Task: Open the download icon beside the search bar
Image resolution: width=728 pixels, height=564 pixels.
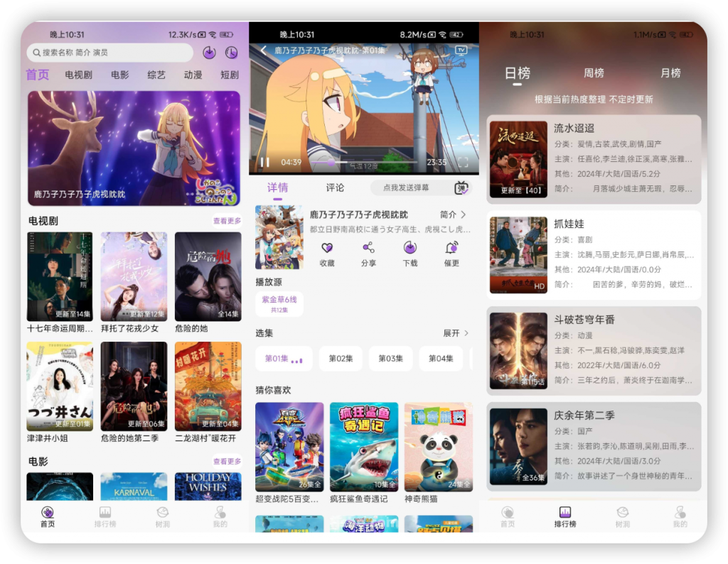Action: point(210,53)
